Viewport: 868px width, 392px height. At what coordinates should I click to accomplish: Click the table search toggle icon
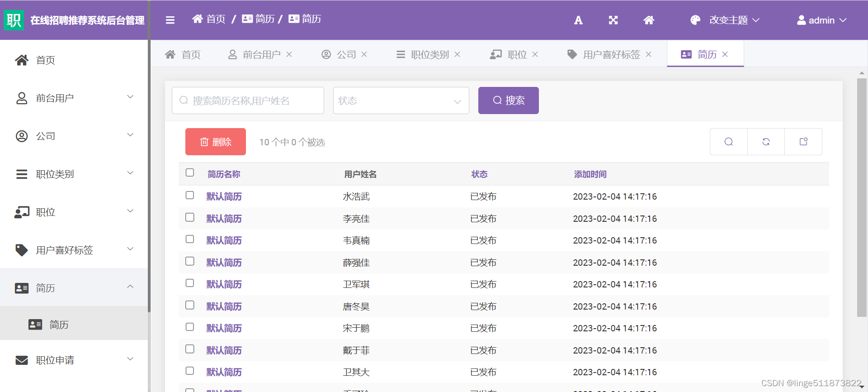point(729,142)
